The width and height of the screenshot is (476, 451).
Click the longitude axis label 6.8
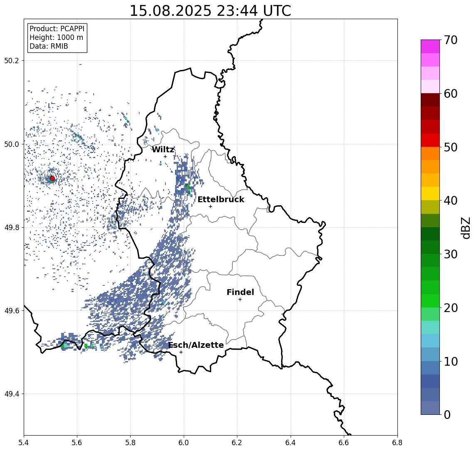pos(397,443)
